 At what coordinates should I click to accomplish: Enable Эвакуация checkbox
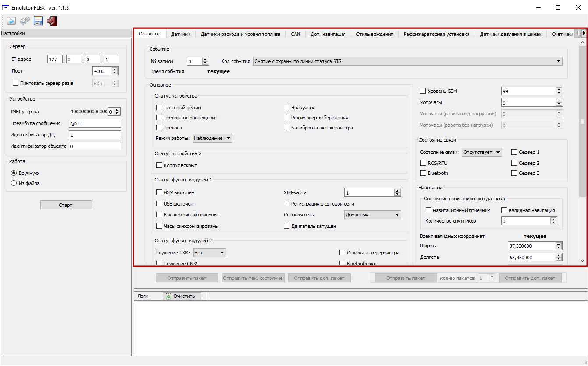[x=287, y=108]
